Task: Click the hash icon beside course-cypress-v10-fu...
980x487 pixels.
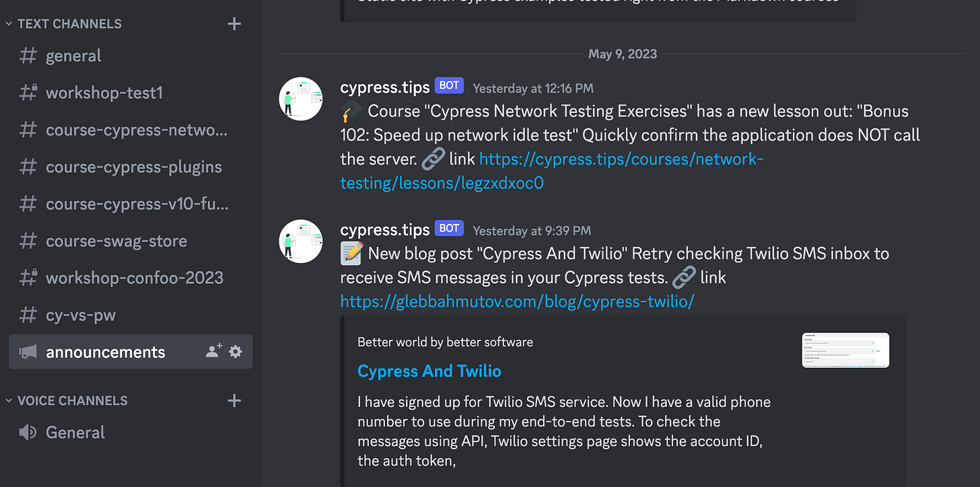Action: [28, 204]
